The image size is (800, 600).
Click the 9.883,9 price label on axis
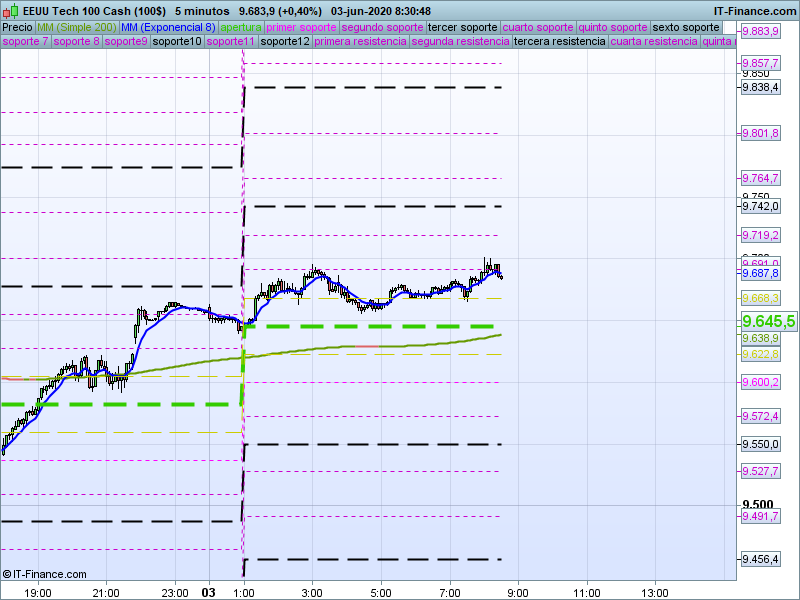pyautogui.click(x=762, y=32)
